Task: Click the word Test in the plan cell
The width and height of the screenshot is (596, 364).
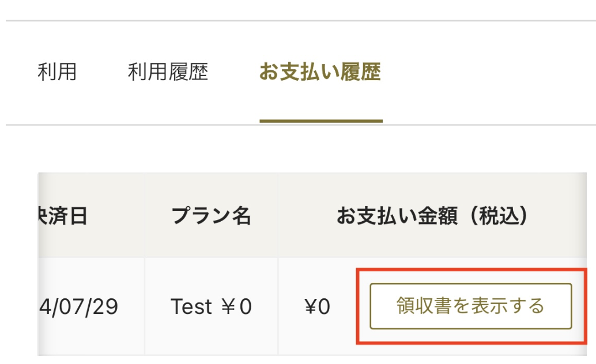Action: [x=191, y=306]
